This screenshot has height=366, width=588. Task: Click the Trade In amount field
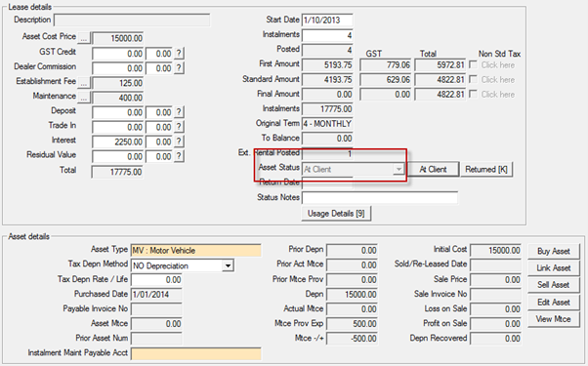click(117, 127)
